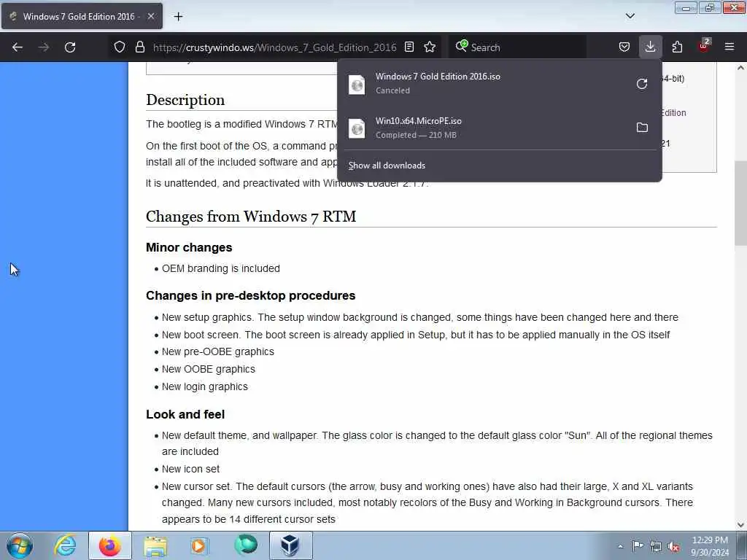Click the Search box in toolbar
This screenshot has width=747, height=560.
click(x=518, y=47)
